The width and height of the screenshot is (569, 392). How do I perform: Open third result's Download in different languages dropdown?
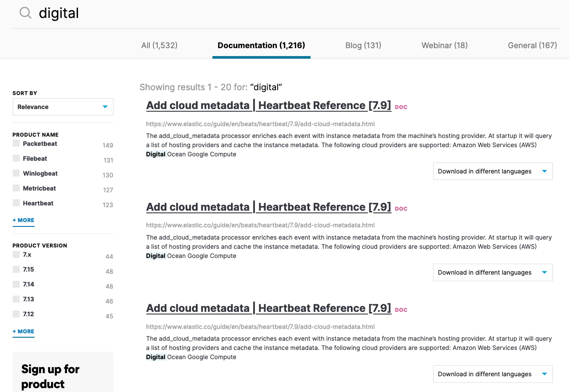(x=493, y=374)
